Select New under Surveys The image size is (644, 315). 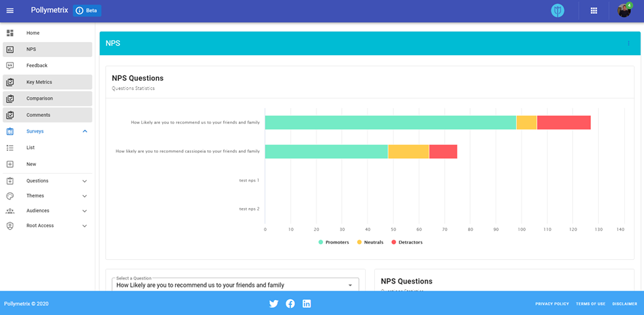click(x=47, y=164)
